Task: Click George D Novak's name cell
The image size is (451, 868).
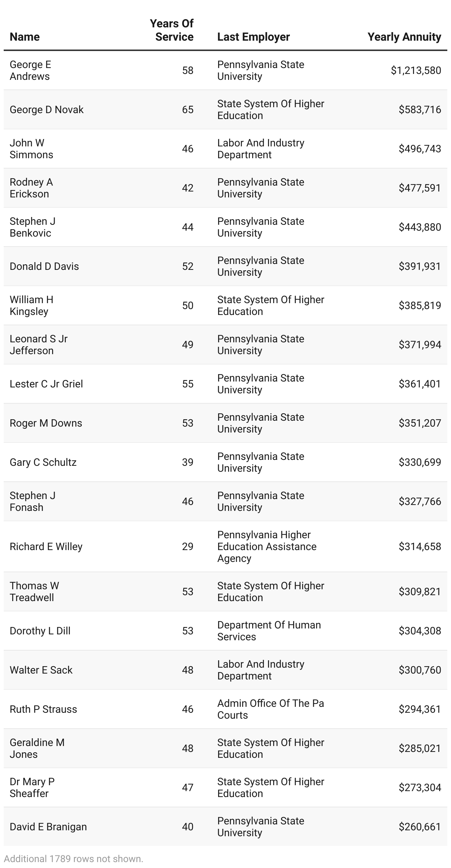Action: [x=47, y=110]
